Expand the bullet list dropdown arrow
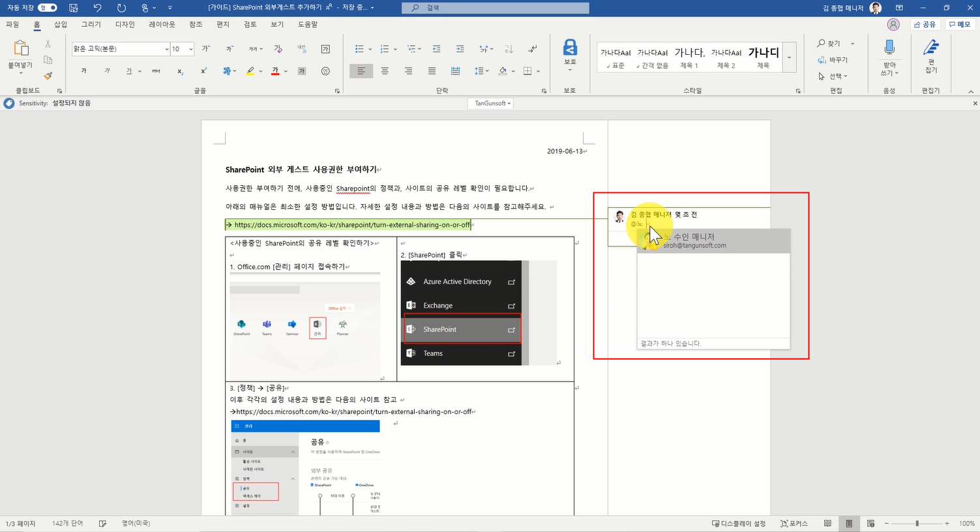 [370, 49]
